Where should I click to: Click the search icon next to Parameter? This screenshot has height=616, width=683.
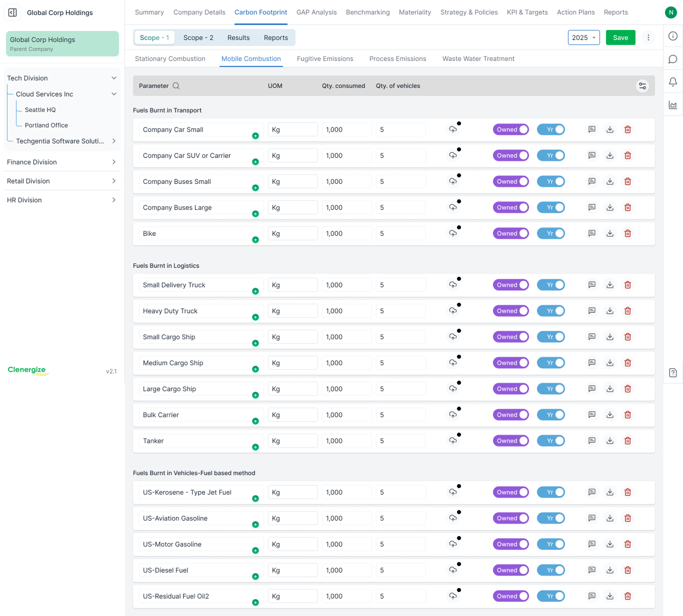pyautogui.click(x=176, y=86)
